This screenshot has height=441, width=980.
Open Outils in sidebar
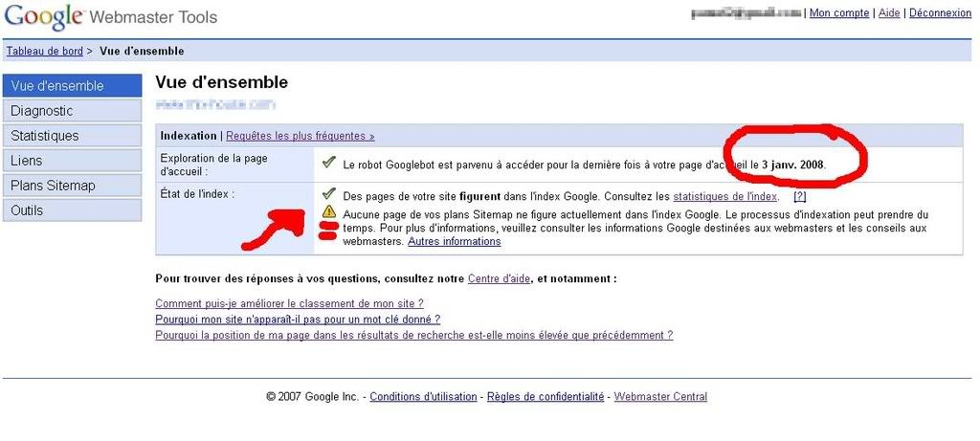(x=73, y=210)
